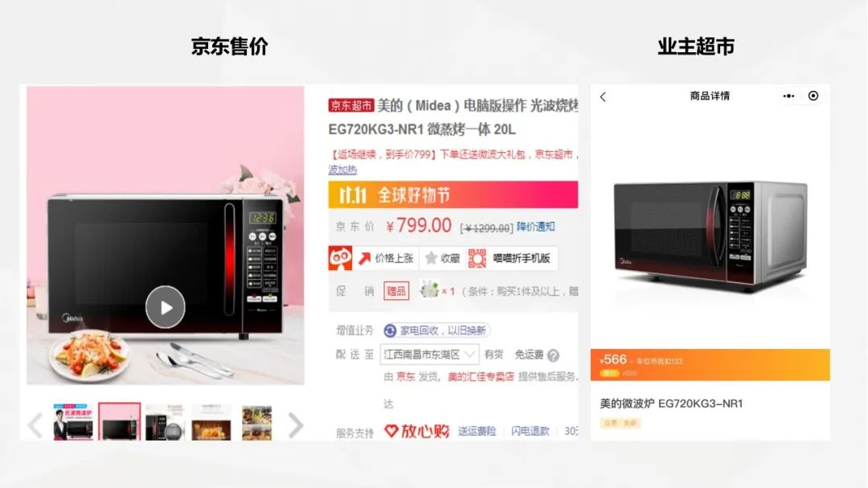868x488 pixels.
Task: Open the 波加热 link under the title
Action: 342,170
